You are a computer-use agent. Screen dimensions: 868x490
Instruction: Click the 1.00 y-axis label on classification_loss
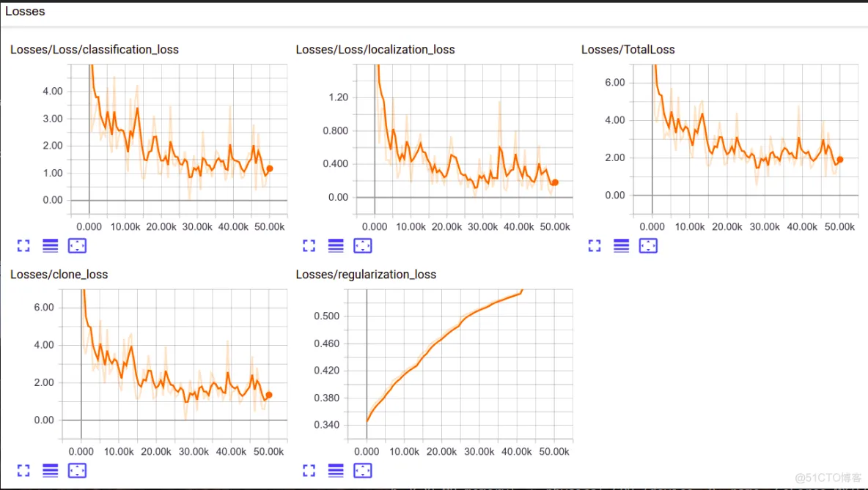point(53,173)
